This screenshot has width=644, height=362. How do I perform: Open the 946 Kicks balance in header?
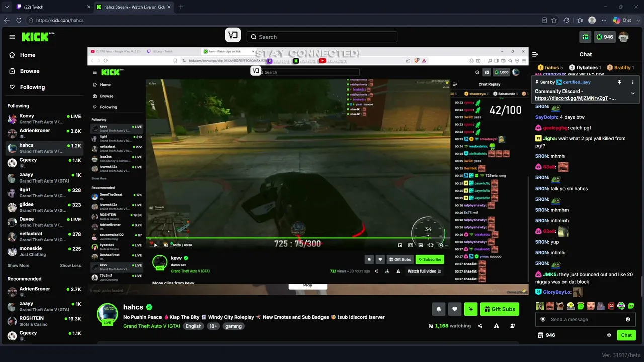tap(604, 37)
